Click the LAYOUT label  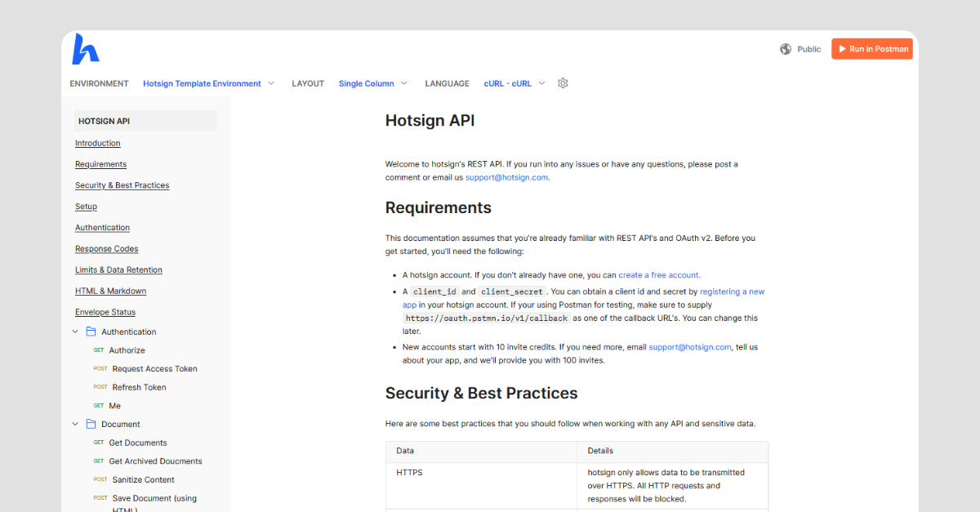(x=308, y=83)
